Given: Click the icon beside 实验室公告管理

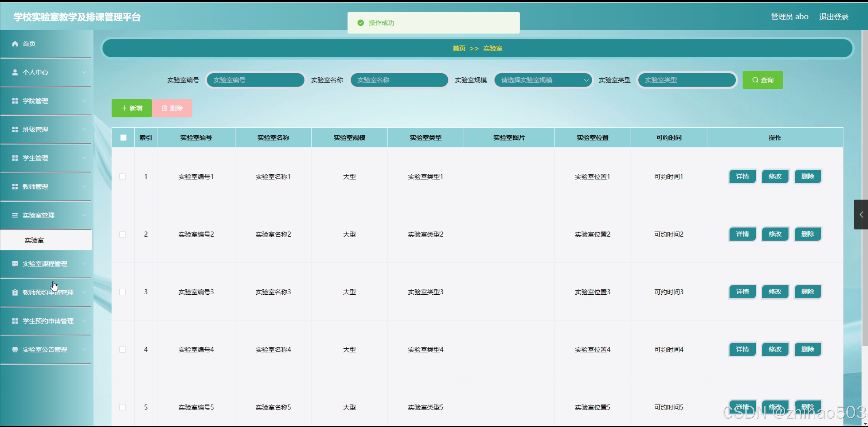Looking at the screenshot, I should 15,350.
